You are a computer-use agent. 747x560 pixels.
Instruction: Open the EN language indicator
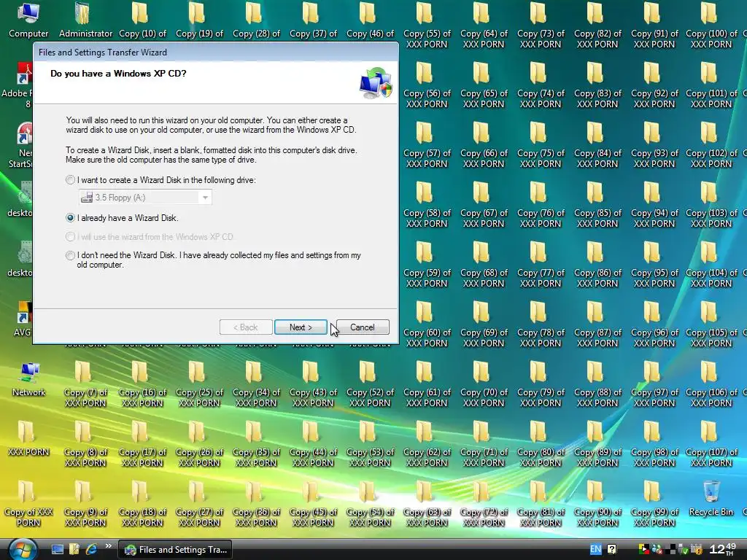coord(595,549)
